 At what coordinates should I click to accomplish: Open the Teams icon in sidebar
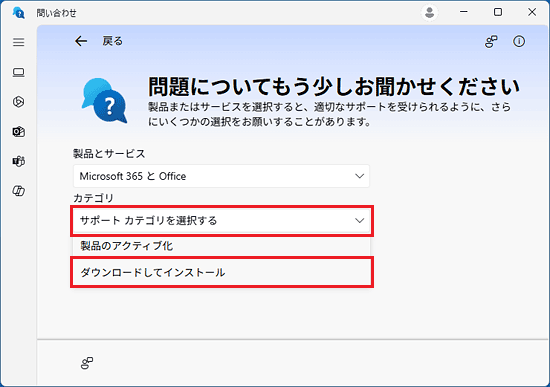pyautogui.click(x=19, y=161)
